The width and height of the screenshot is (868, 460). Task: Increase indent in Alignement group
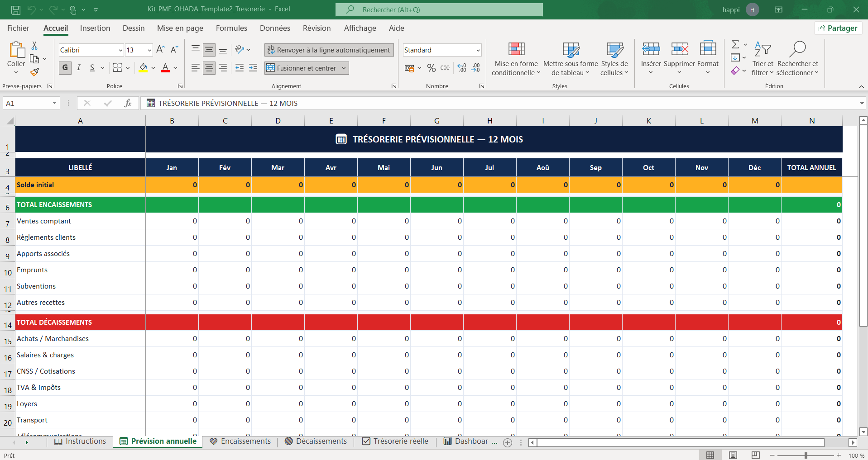point(254,68)
